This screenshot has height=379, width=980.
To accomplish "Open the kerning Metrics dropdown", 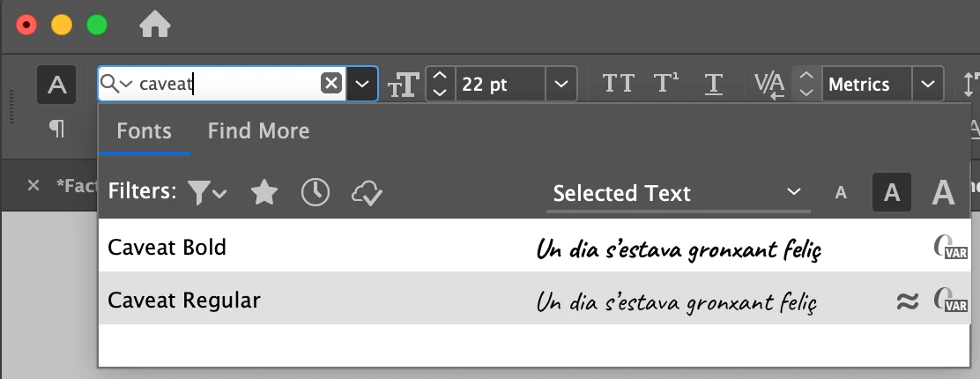I will pos(928,84).
